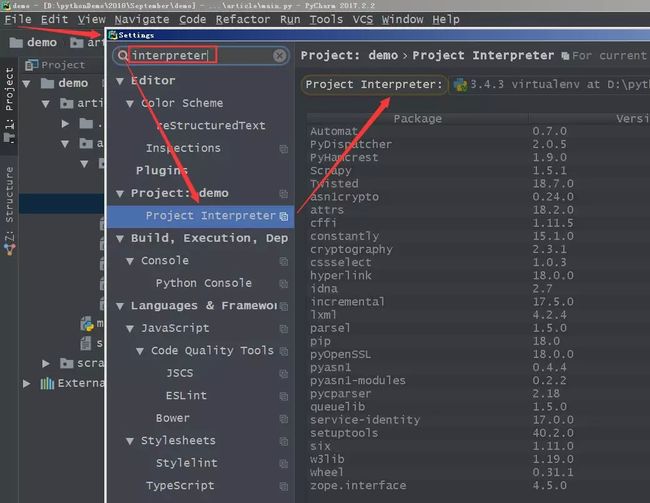The width and height of the screenshot is (650, 503).
Task: Click project-level icon beside Project Interpreter
Action: click(284, 216)
